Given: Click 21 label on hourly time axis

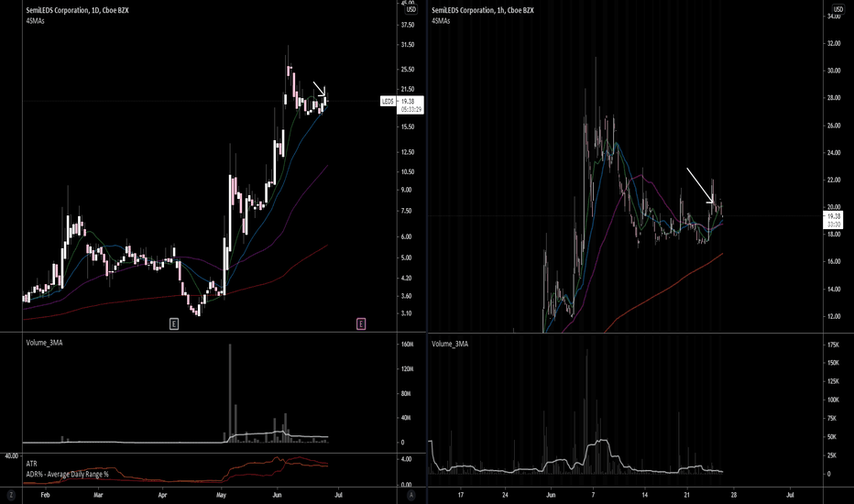Looking at the screenshot, I should tap(687, 495).
